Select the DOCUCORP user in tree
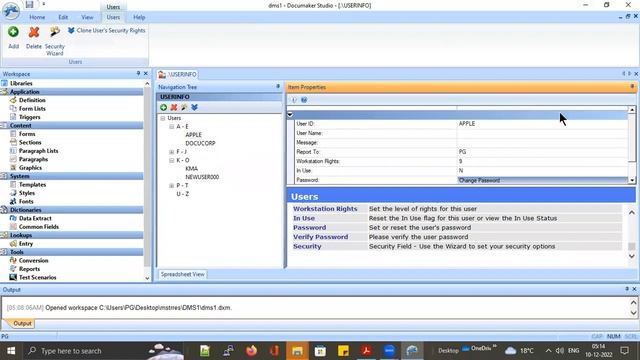Viewport: 640px width, 360px height. pyautogui.click(x=200, y=143)
